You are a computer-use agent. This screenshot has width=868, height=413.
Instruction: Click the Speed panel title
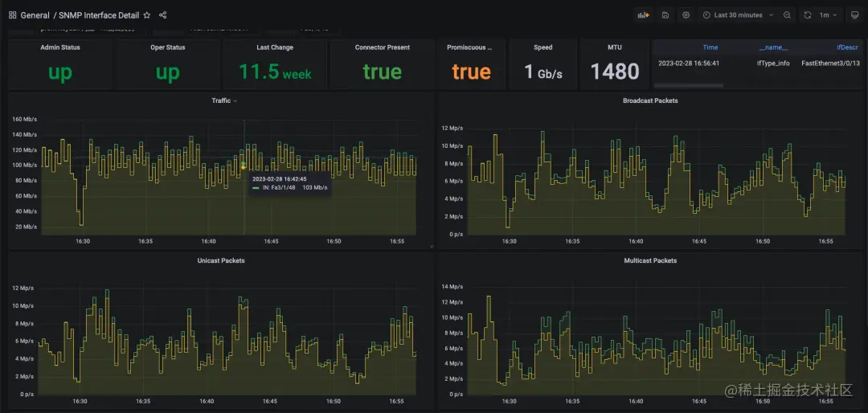tap(543, 47)
